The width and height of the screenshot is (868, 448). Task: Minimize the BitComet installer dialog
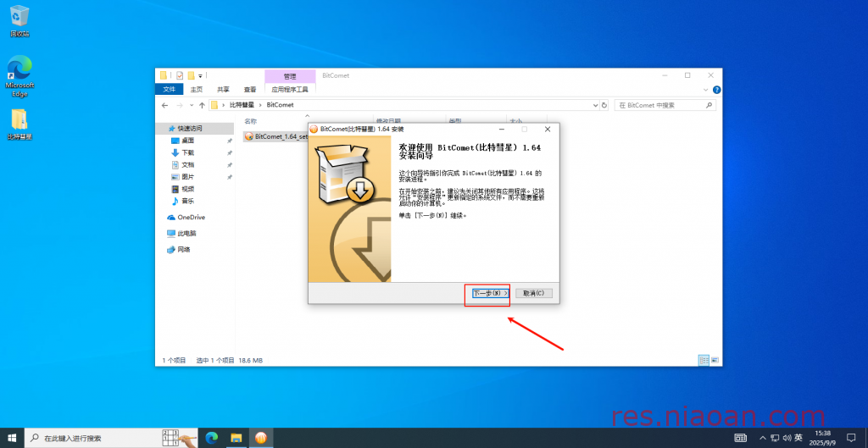(502, 129)
